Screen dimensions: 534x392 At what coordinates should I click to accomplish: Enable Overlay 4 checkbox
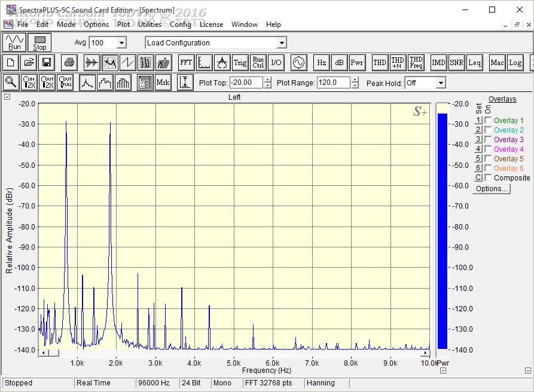488,149
